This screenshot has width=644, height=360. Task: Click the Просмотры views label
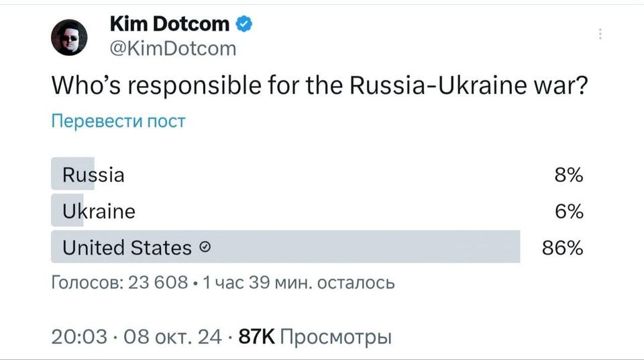tap(335, 336)
